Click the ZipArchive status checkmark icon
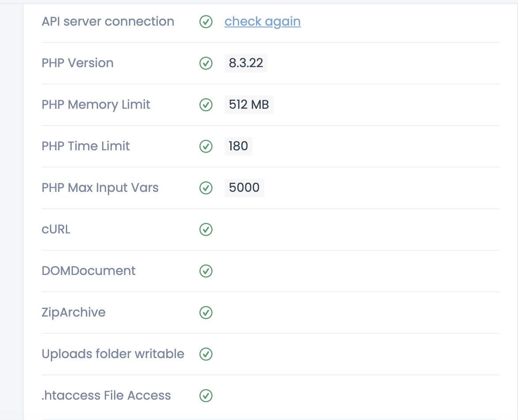 click(x=206, y=313)
